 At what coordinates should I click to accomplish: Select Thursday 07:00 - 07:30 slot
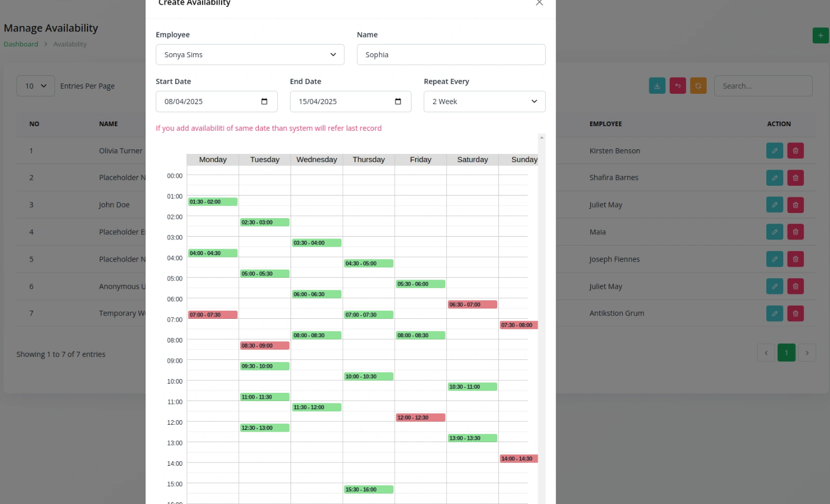(x=369, y=315)
